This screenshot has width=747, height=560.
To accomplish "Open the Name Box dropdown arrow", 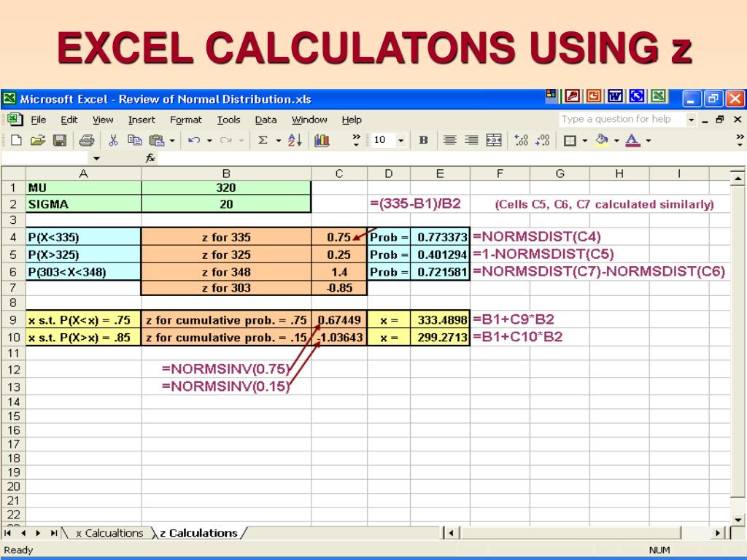I will tap(97, 158).
